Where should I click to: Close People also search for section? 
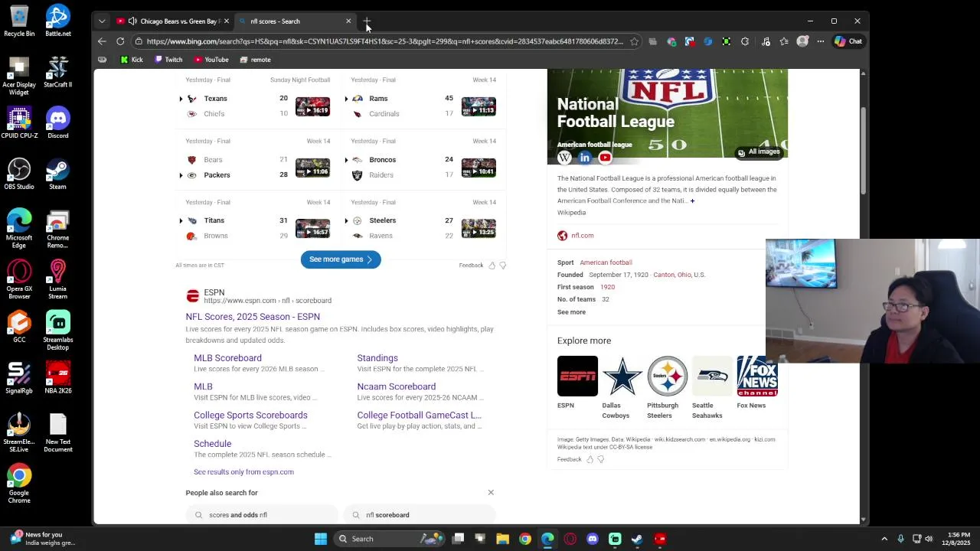point(491,493)
